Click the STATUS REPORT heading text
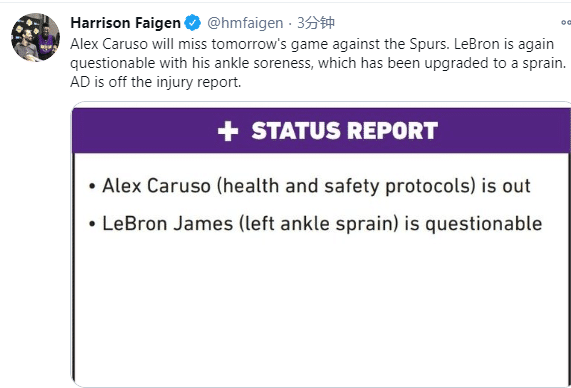This screenshot has width=571, height=388. click(344, 130)
